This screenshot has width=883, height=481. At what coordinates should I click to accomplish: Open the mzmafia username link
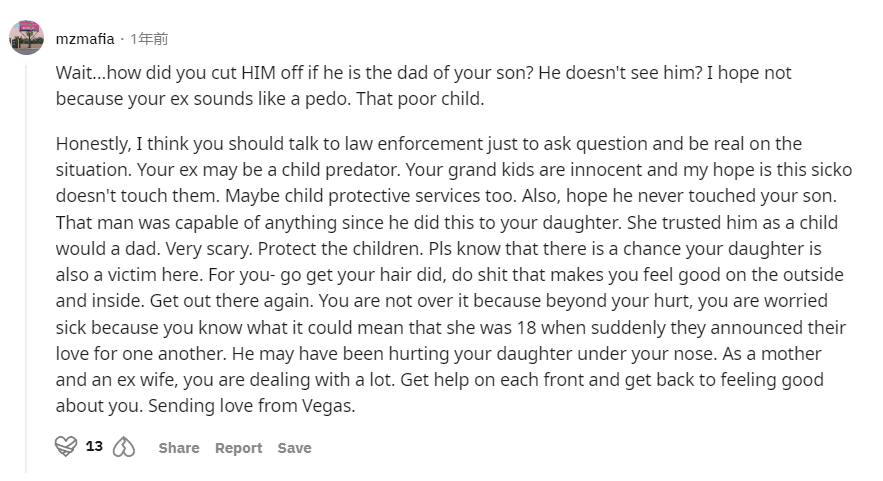click(x=85, y=39)
